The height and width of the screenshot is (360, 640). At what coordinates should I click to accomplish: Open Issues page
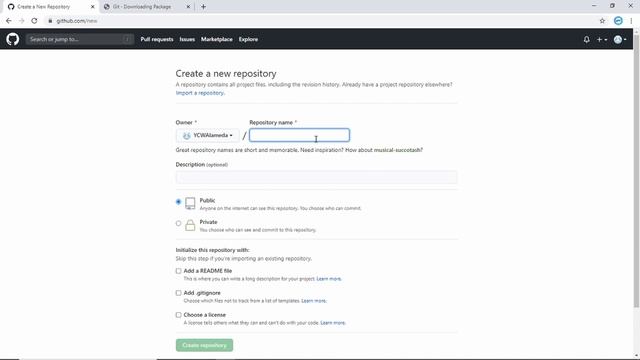(x=187, y=40)
